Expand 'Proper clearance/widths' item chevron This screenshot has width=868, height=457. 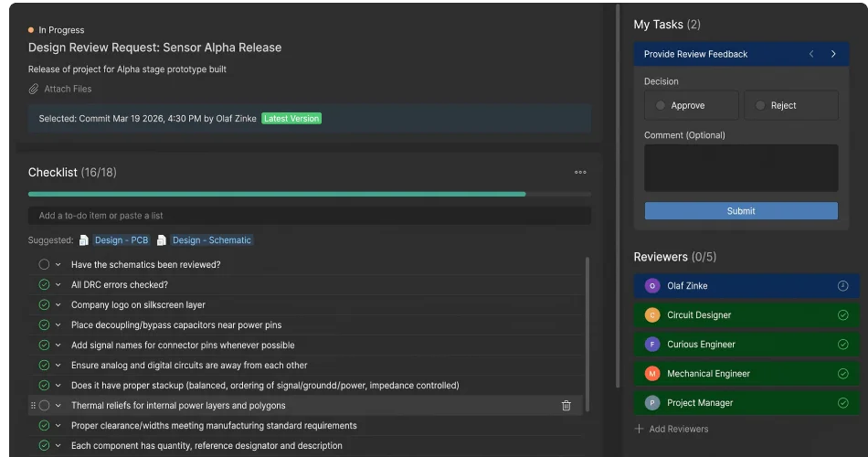[x=58, y=425]
